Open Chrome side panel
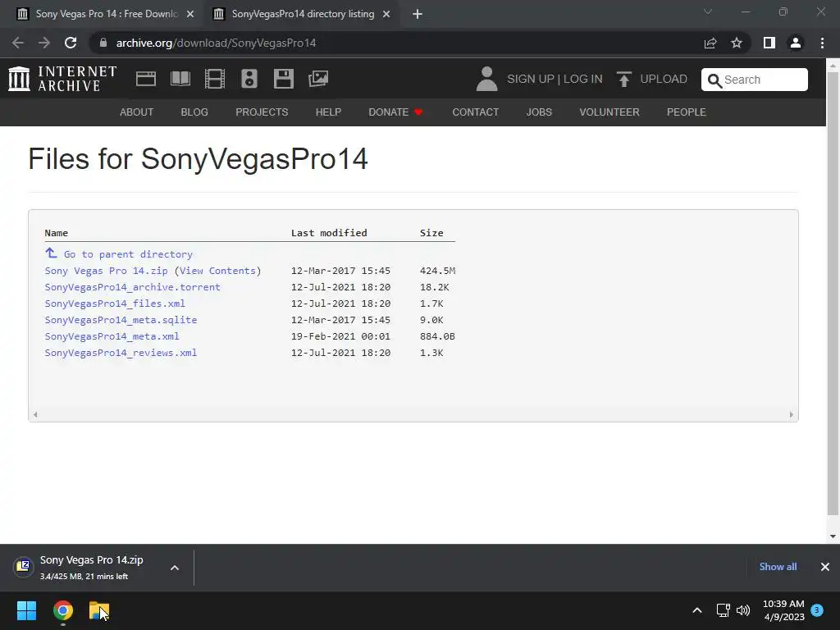The height and width of the screenshot is (630, 840). click(x=769, y=43)
